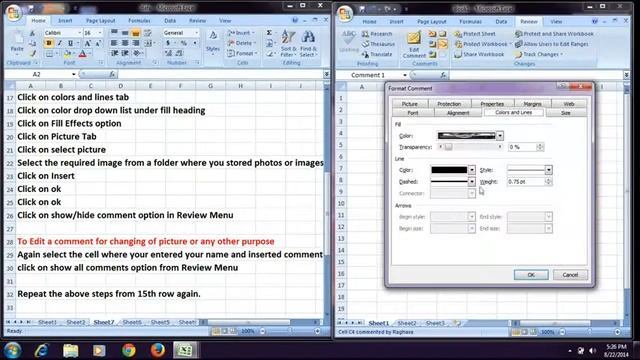Viewport: 640px width, 360px height.
Task: Click the Weight 0.75 pt field
Action: 526,182
